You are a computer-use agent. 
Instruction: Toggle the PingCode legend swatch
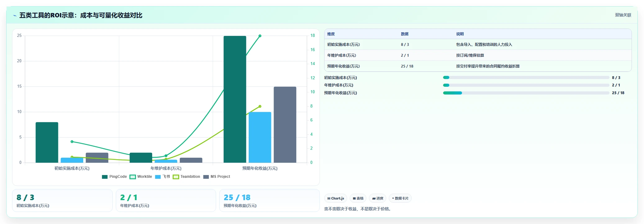pos(105,177)
